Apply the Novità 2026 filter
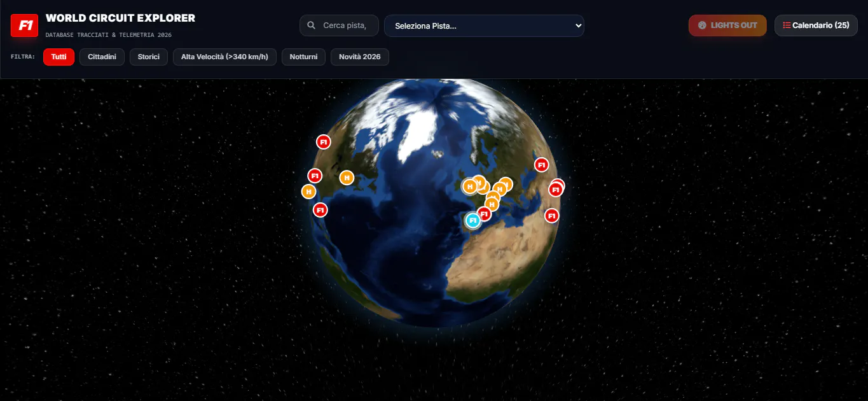Screen dimensions: 868x401 pyautogui.click(x=359, y=57)
